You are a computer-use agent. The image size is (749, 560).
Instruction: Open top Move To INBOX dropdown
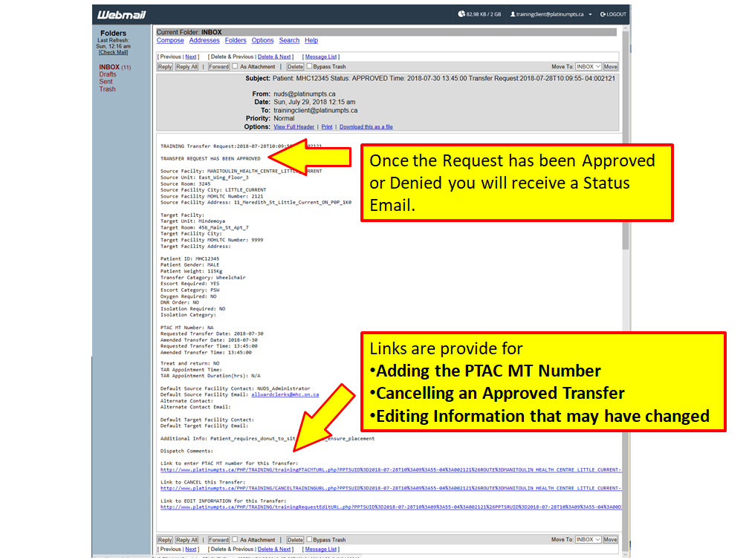tap(587, 67)
